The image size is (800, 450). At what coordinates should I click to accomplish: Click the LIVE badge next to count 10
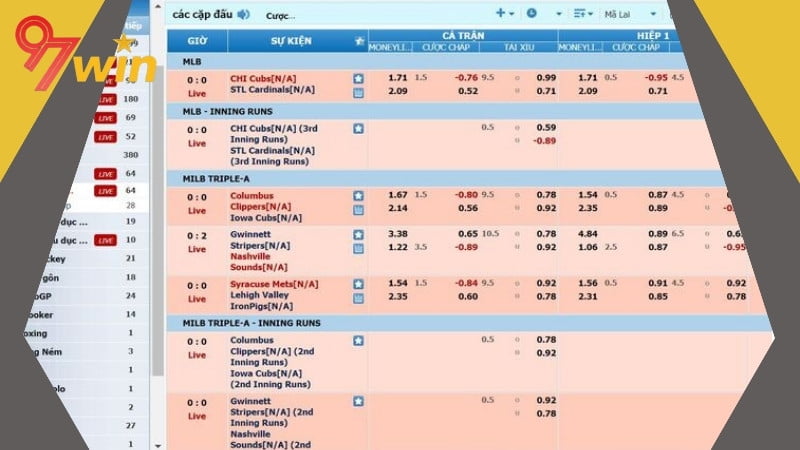pos(106,240)
